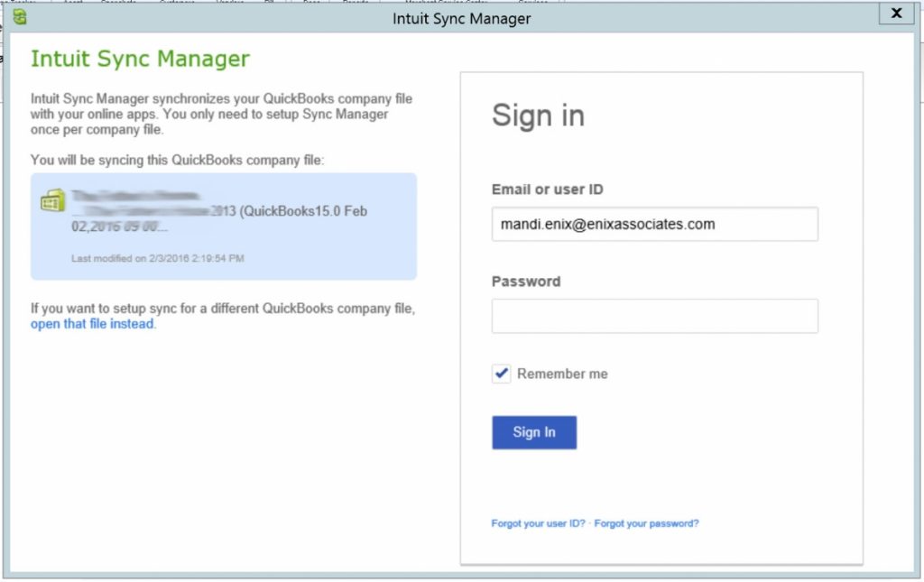Close the Intuit Sync Manager window

tap(896, 13)
